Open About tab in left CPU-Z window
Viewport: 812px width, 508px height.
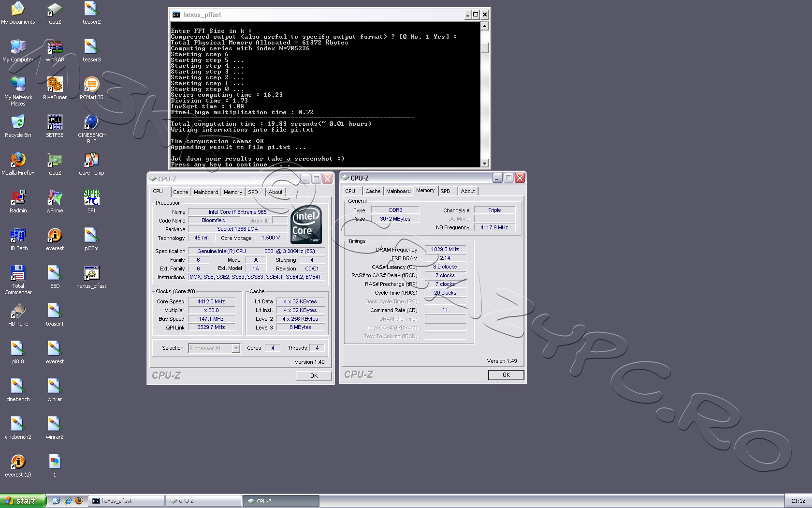click(275, 192)
